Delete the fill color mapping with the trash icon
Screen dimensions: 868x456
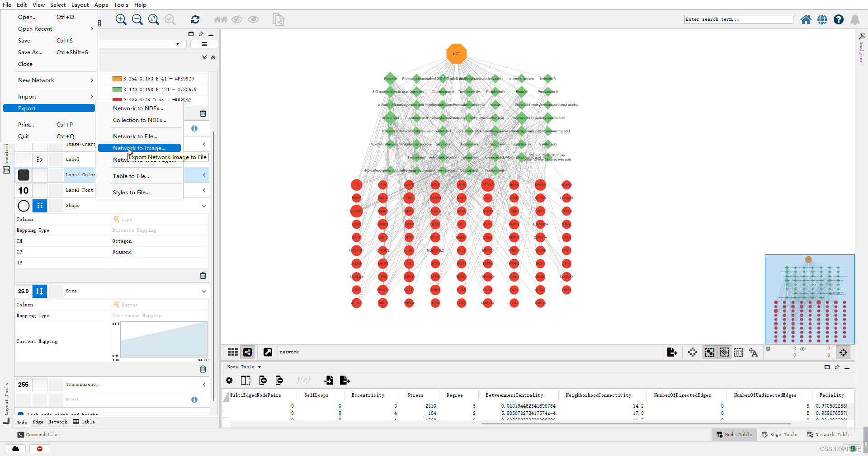point(203,113)
